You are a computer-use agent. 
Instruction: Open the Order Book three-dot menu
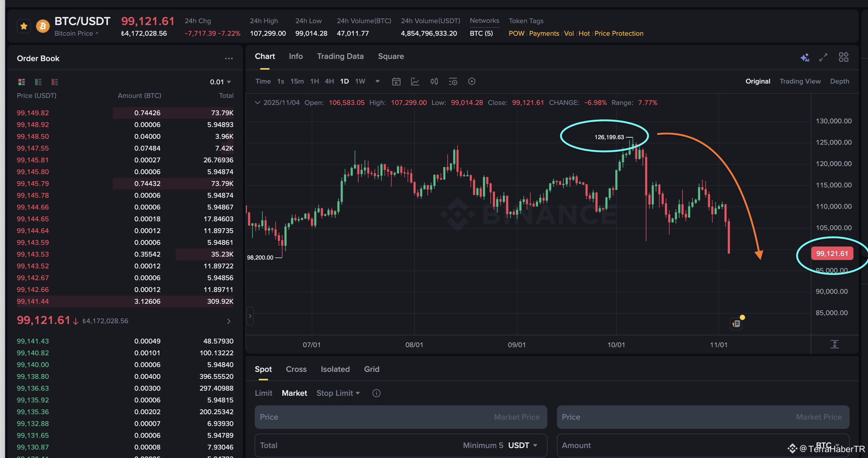pos(229,59)
